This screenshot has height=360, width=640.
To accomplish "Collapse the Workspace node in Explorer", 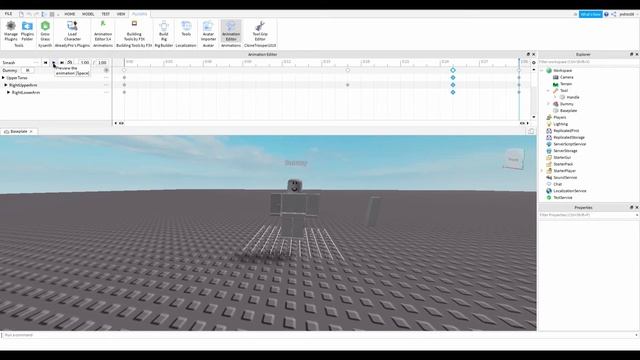I will coord(542,71).
